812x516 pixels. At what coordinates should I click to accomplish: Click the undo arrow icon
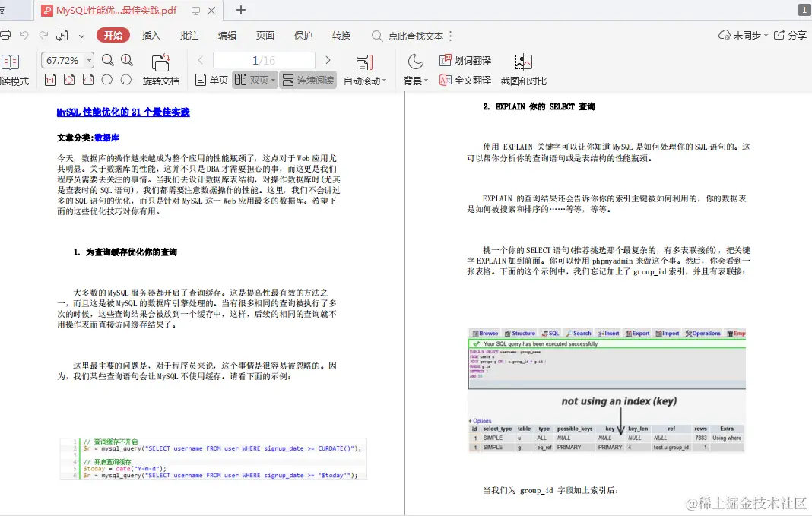click(x=23, y=33)
